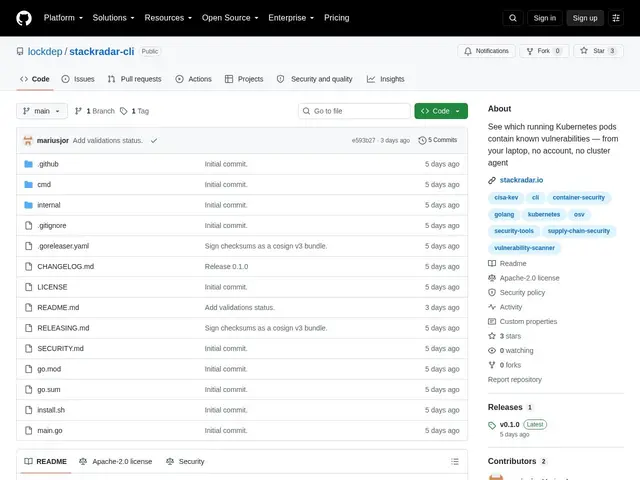Open commit hash e593b27
The image size is (640, 480).
click(x=363, y=140)
